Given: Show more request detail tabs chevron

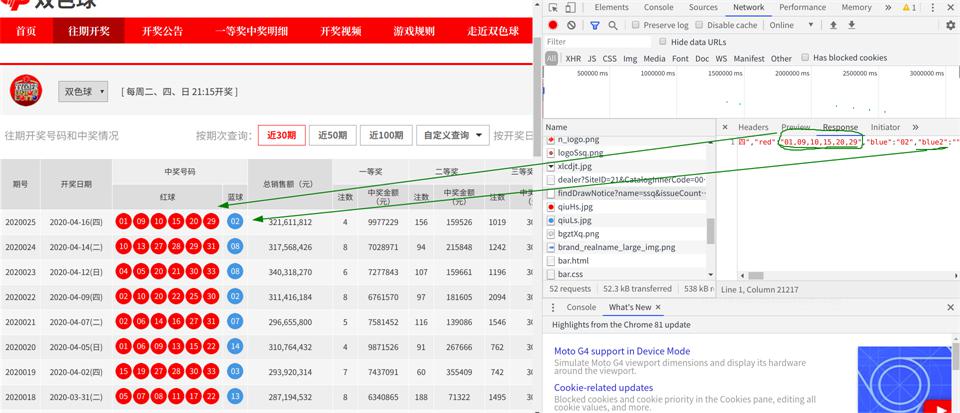Looking at the screenshot, I should tap(915, 127).
